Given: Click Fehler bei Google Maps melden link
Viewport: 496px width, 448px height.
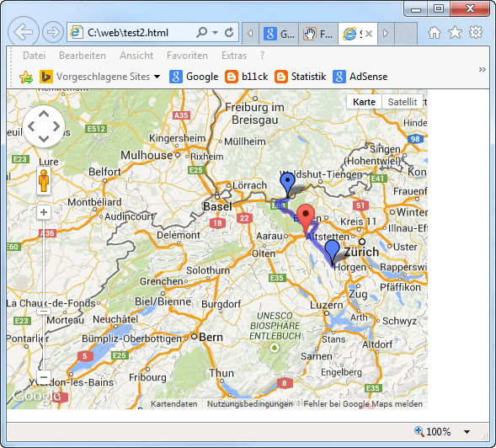Looking at the screenshot, I should pos(363,404).
